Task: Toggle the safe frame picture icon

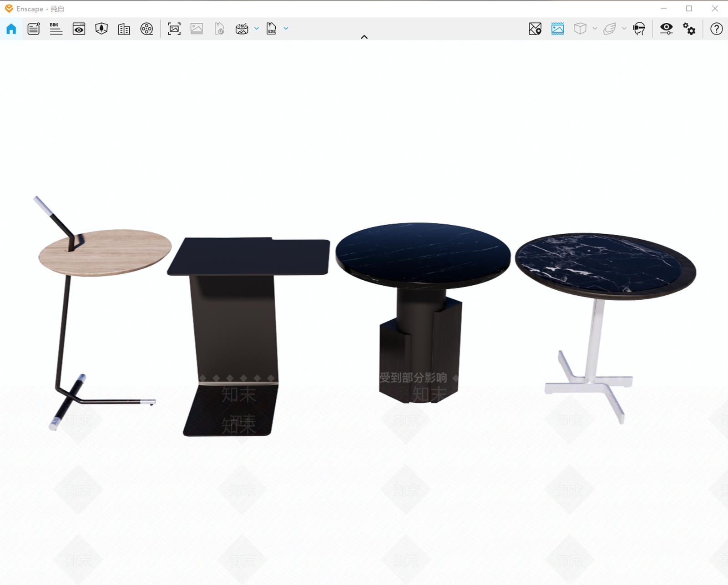Action: tap(557, 29)
